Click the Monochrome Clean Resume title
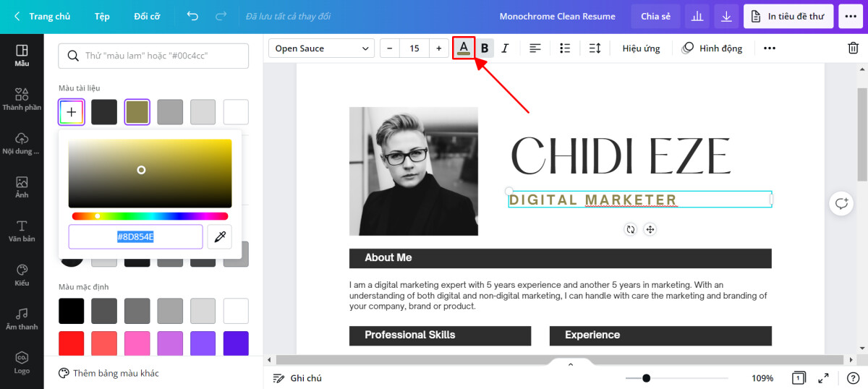This screenshot has height=389, width=868. [x=557, y=16]
